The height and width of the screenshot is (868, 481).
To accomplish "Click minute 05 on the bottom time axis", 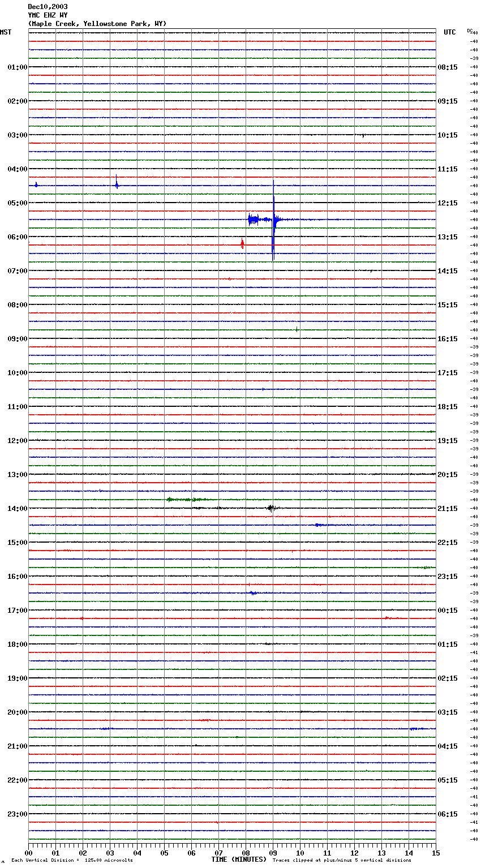I will 164,853.
